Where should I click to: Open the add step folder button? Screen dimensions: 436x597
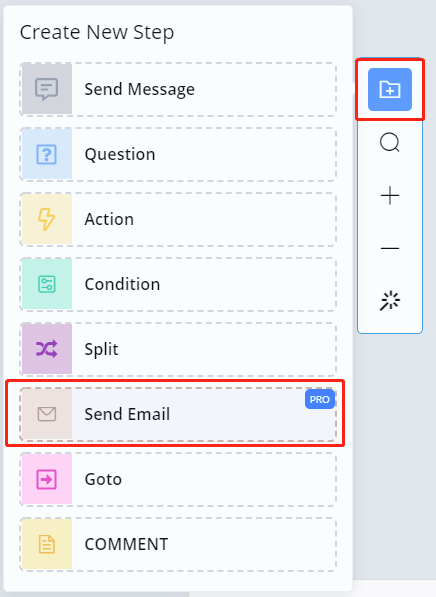390,89
